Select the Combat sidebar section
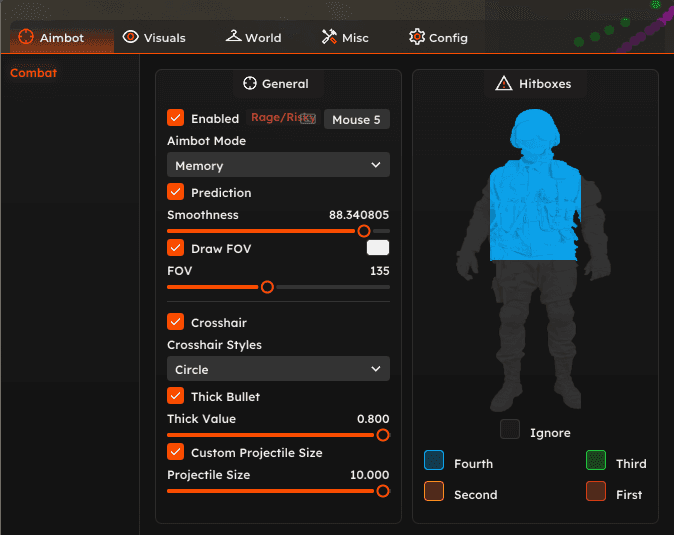 point(34,73)
